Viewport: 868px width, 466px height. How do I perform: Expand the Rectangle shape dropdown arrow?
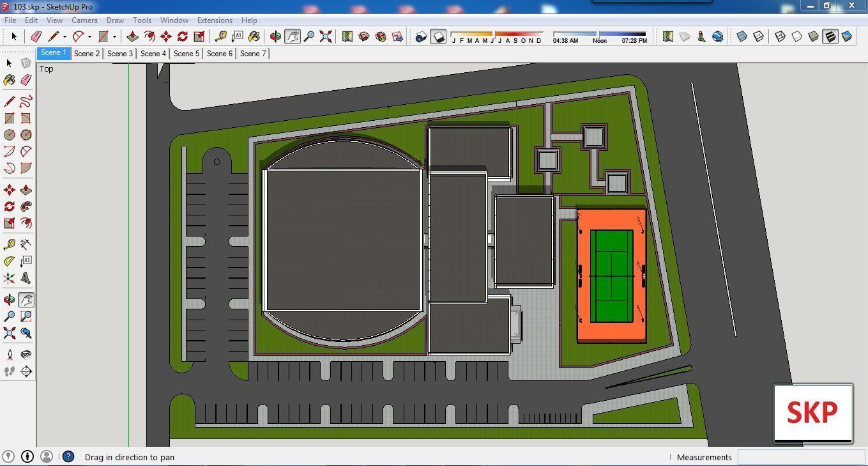(x=114, y=37)
